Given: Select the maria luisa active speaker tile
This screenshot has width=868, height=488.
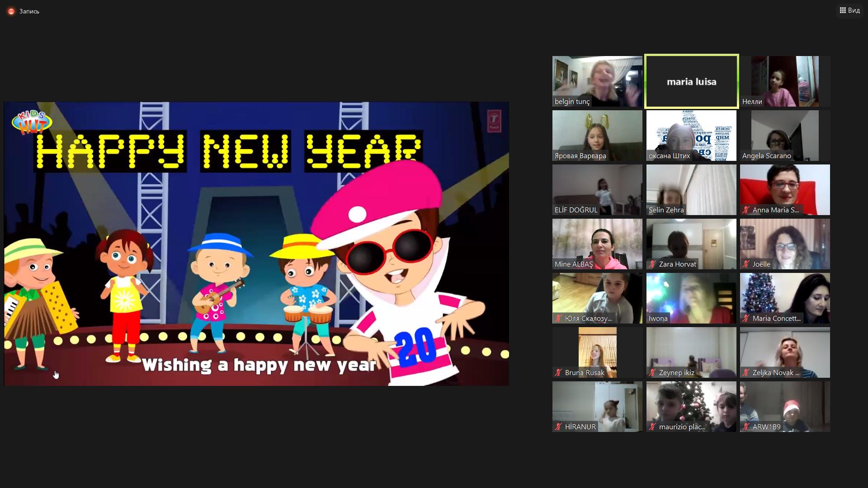Looking at the screenshot, I should coord(691,81).
